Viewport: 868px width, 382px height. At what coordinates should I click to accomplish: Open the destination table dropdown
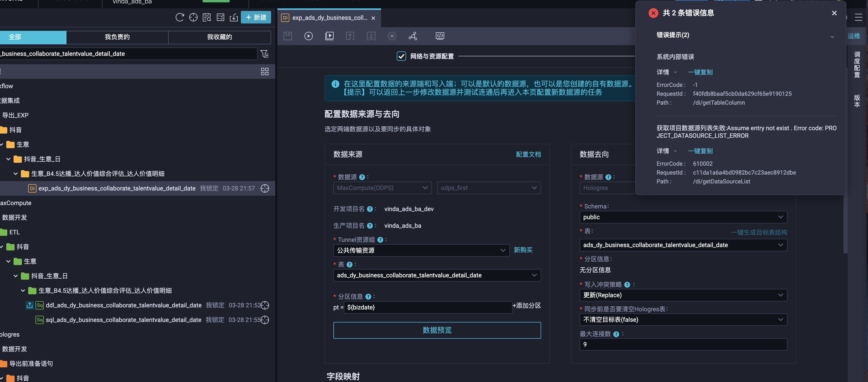point(683,245)
